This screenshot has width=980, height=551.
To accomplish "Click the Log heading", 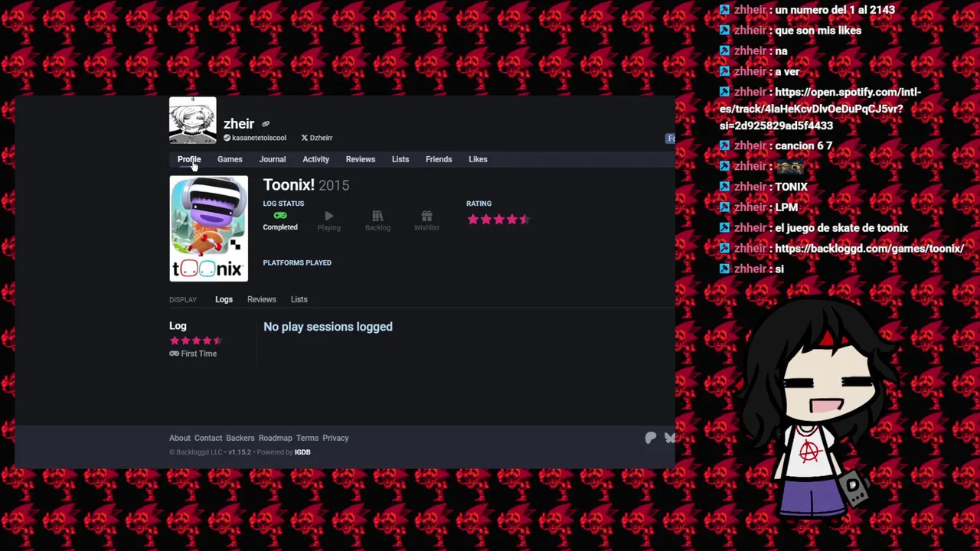I will pyautogui.click(x=178, y=326).
